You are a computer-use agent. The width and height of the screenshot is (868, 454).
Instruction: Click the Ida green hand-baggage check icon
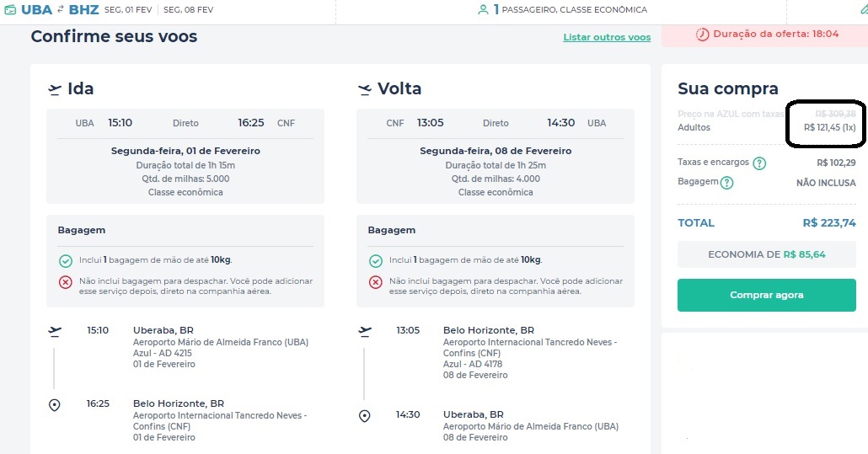pyautogui.click(x=66, y=260)
